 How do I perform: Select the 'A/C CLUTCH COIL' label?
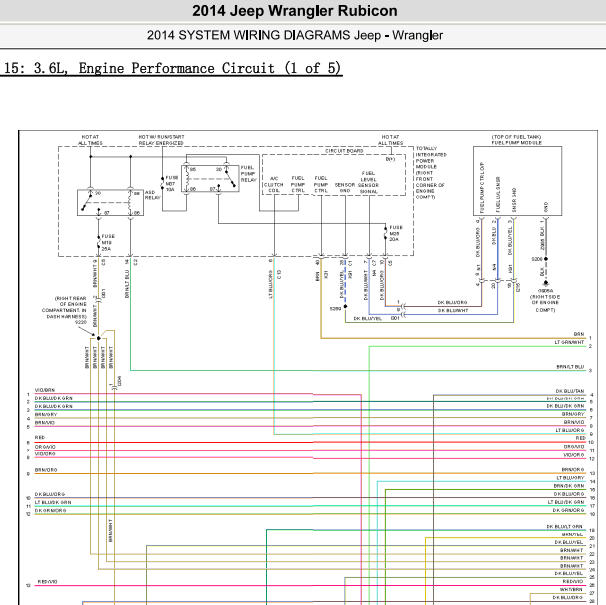(274, 184)
